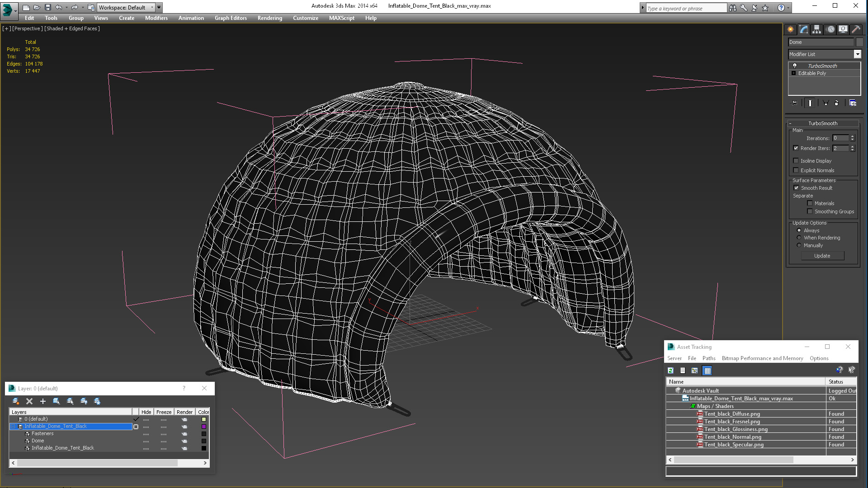Switch Asset Tracking to tree view
Image resolution: width=868 pixels, height=488 pixels.
click(x=695, y=371)
